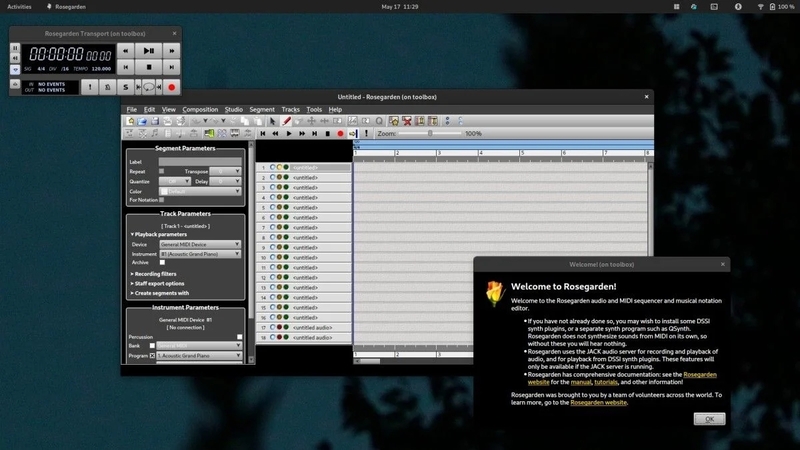Click the exclamation Panic icon in main toolbar

coord(366,133)
